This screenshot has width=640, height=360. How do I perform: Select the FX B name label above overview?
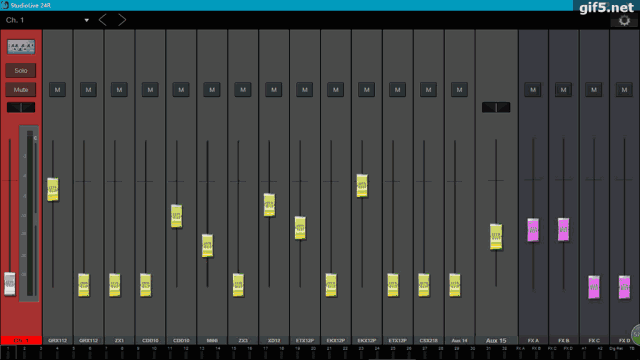point(563,340)
